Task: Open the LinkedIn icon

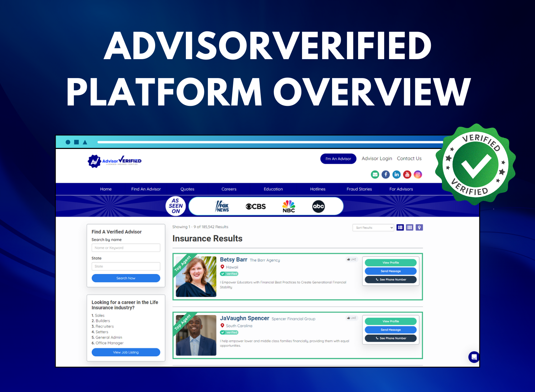Action: (x=397, y=174)
